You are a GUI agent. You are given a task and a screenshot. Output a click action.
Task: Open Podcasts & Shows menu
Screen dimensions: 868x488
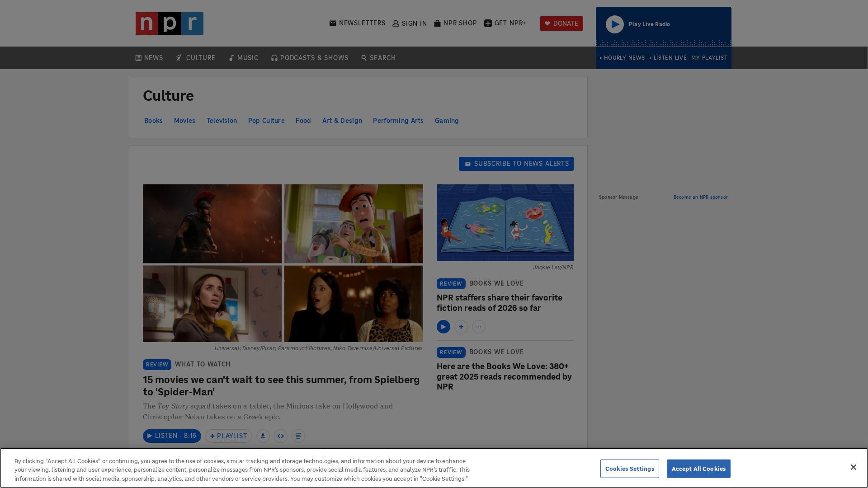310,58
